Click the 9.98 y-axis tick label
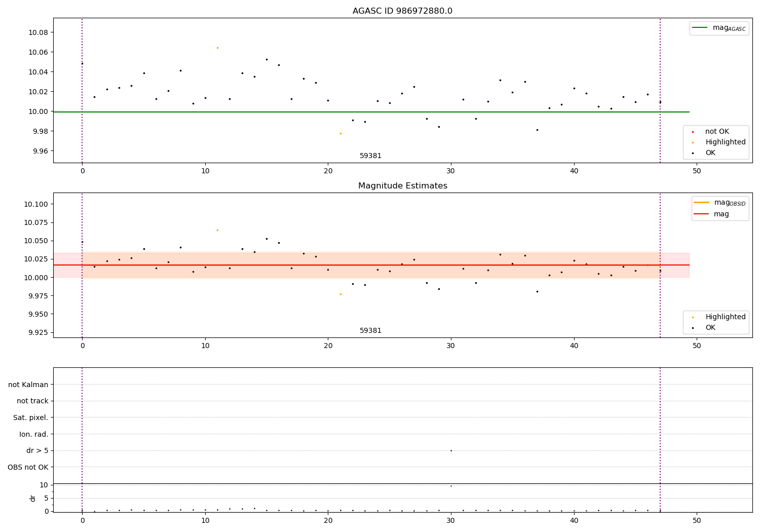This screenshot has width=760, height=532. 40,131
